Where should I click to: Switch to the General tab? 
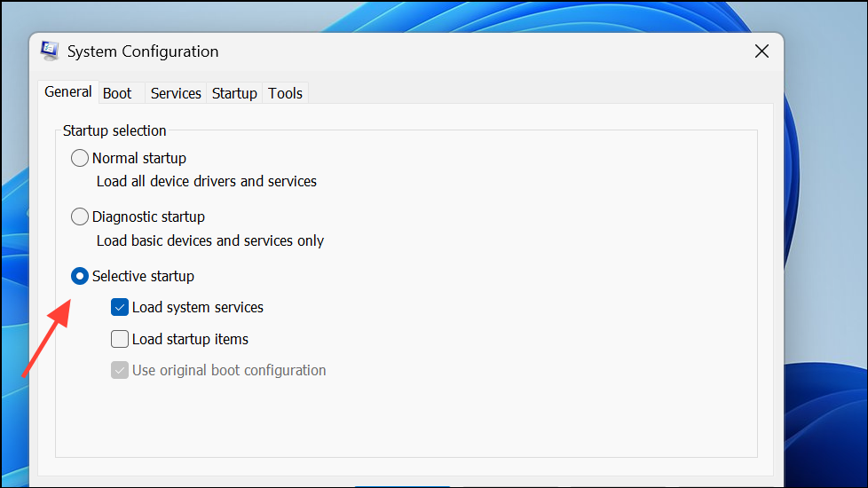[68, 92]
